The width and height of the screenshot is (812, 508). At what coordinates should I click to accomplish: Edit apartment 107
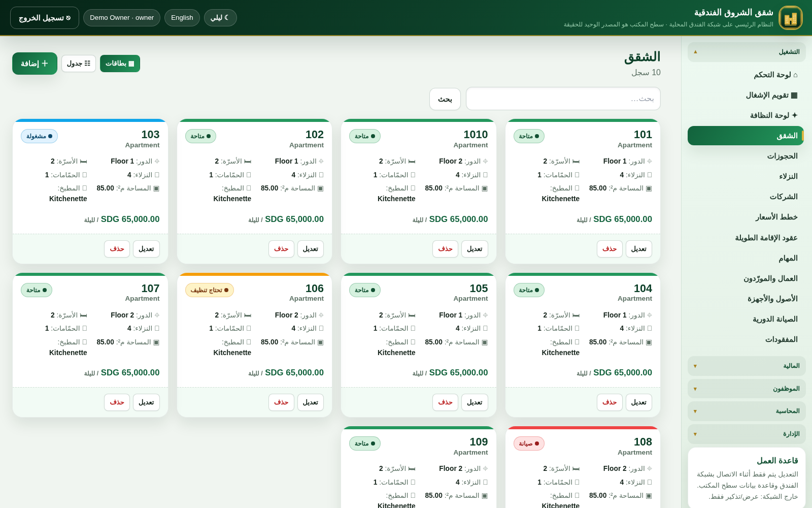[146, 402]
